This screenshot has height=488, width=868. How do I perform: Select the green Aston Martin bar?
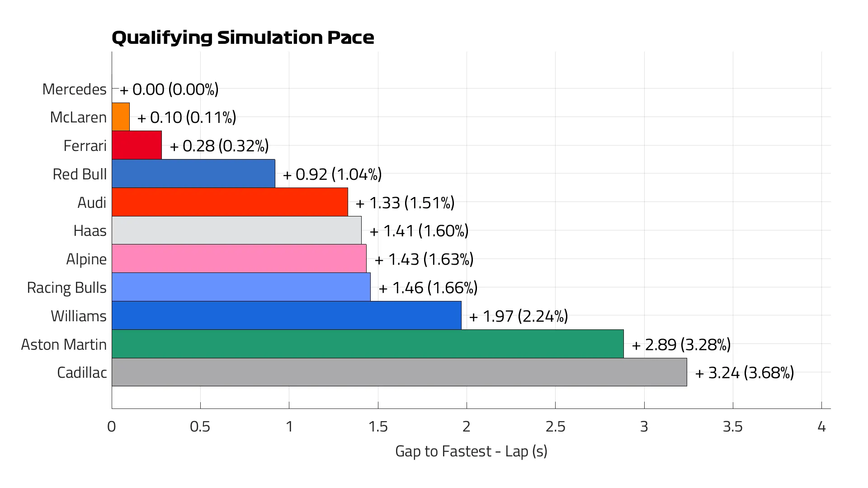click(x=368, y=344)
